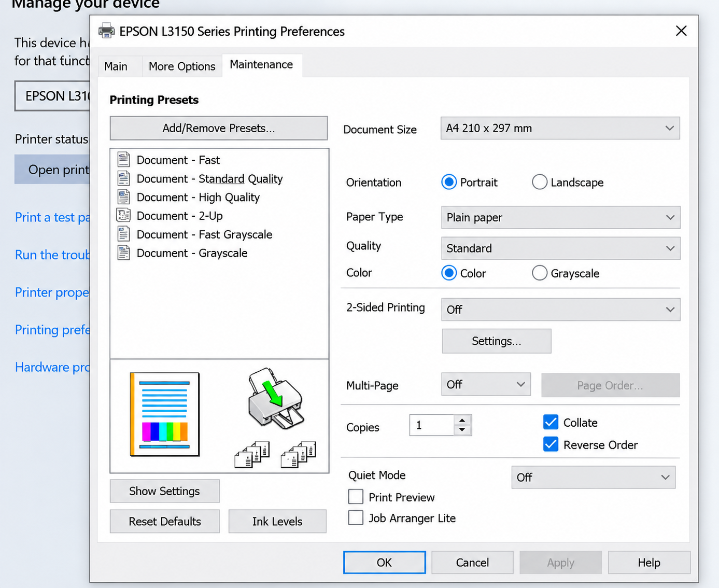This screenshot has width=719, height=588.
Task: Click the Copies number field
Action: point(432,425)
